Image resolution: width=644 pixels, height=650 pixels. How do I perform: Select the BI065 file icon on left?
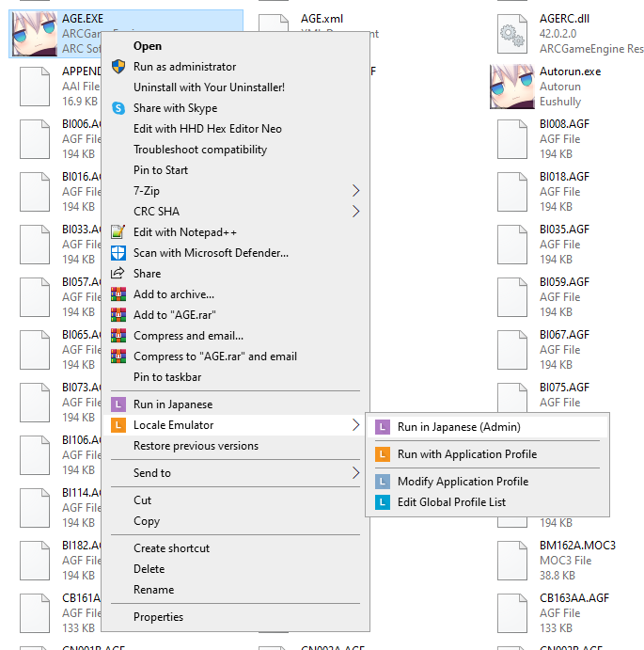click(35, 350)
